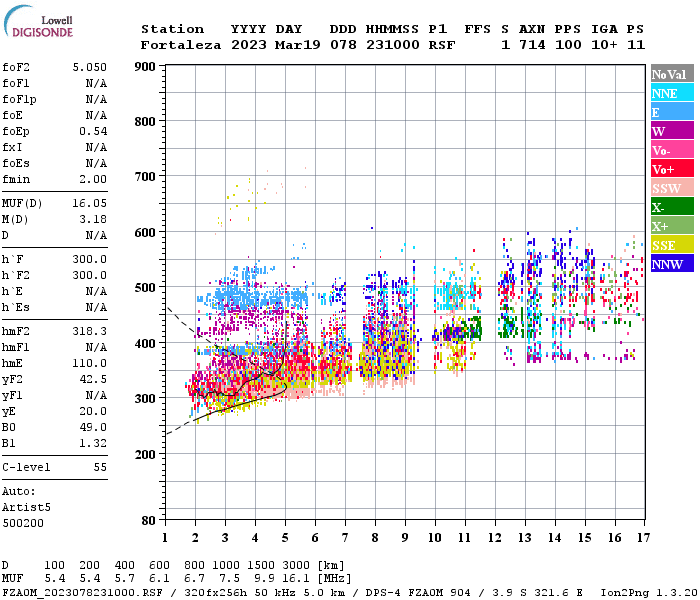
Task: Click the foF2 value 5.050
Action: pos(90,67)
